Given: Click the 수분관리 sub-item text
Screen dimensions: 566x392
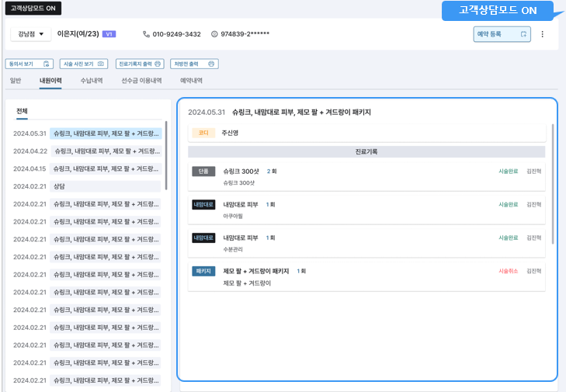Looking at the screenshot, I should (x=233, y=249).
